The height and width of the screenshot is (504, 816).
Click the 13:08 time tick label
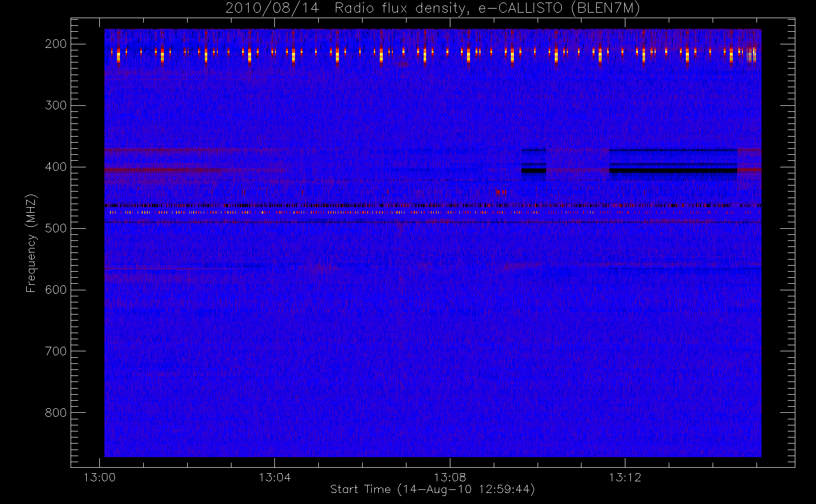pyautogui.click(x=450, y=477)
